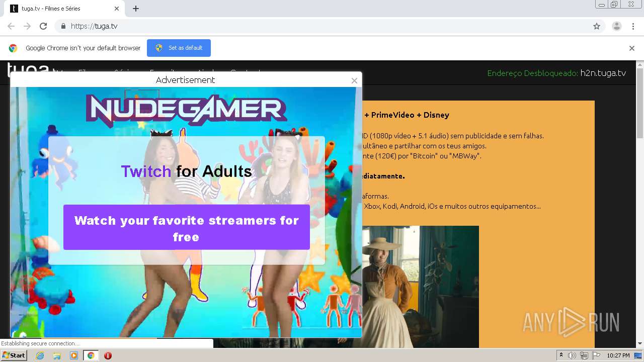Open the Chrome three-dot menu
The width and height of the screenshot is (644, 362).
click(633, 26)
